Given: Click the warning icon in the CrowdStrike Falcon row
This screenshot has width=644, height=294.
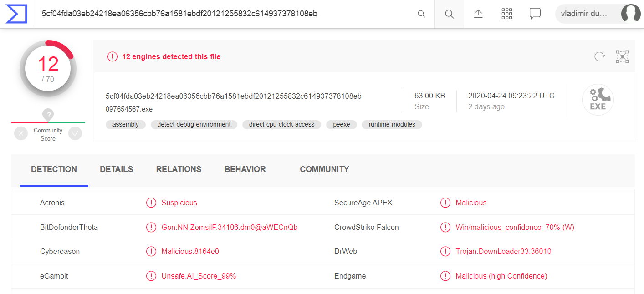Looking at the screenshot, I should tap(445, 227).
